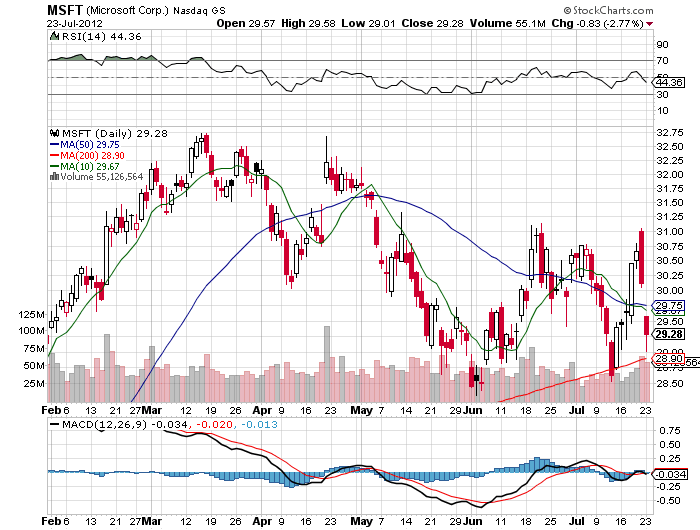Click the 0.50 label on the MACD axis
The image size is (700, 530).
click(x=669, y=444)
